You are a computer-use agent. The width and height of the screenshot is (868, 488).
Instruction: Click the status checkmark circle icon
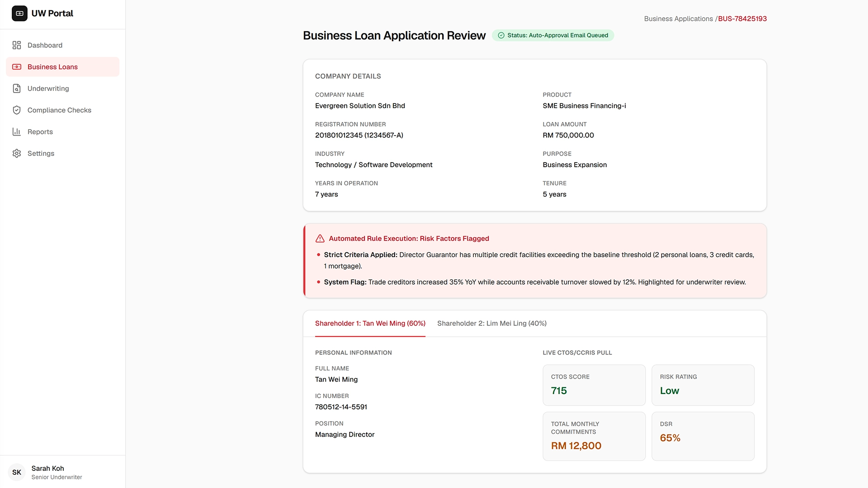501,35
